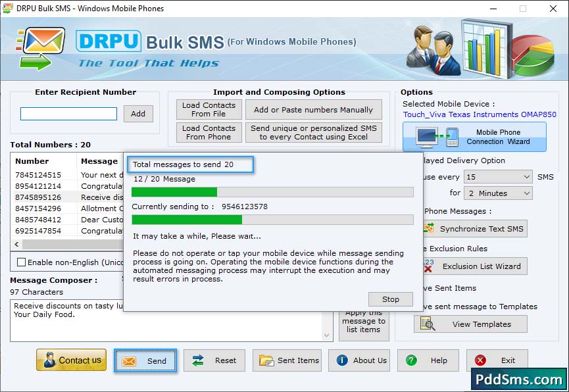The height and width of the screenshot is (392, 569).
Task: Click the View Templates magnifier icon
Action: (428, 324)
